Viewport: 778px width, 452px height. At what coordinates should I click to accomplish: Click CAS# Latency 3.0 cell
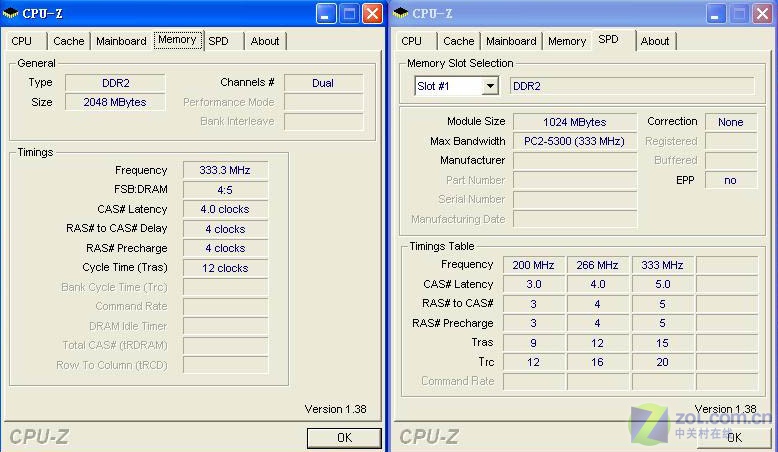point(533,284)
